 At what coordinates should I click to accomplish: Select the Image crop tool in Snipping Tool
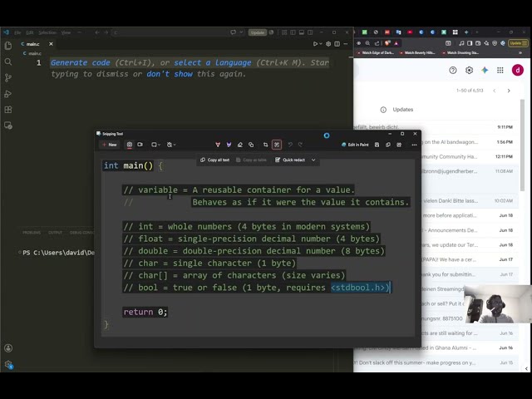click(x=266, y=145)
